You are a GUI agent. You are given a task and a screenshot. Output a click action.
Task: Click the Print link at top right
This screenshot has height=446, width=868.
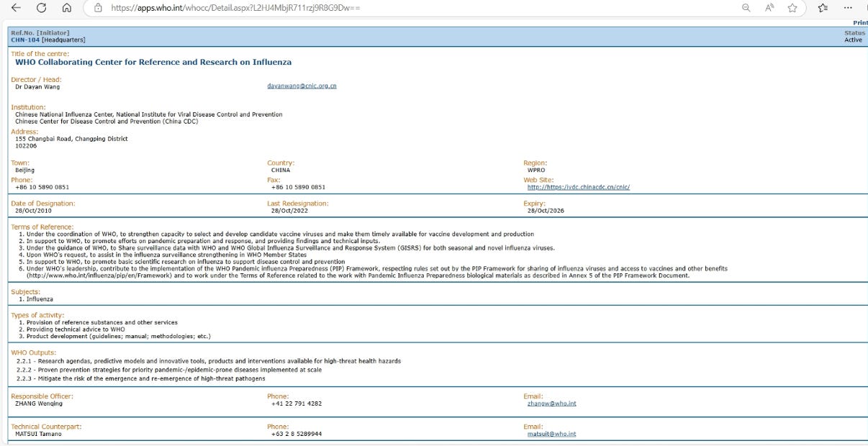click(x=861, y=23)
